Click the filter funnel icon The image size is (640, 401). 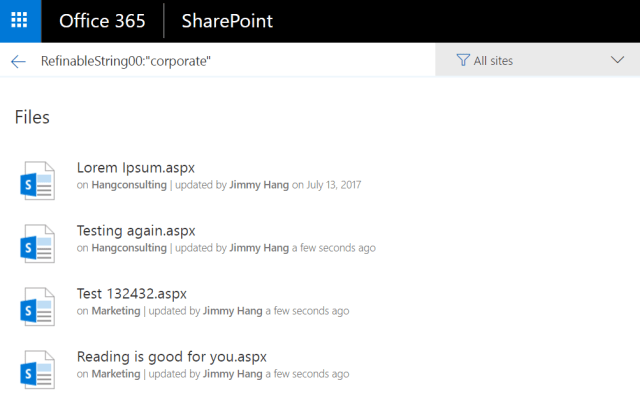tap(462, 61)
